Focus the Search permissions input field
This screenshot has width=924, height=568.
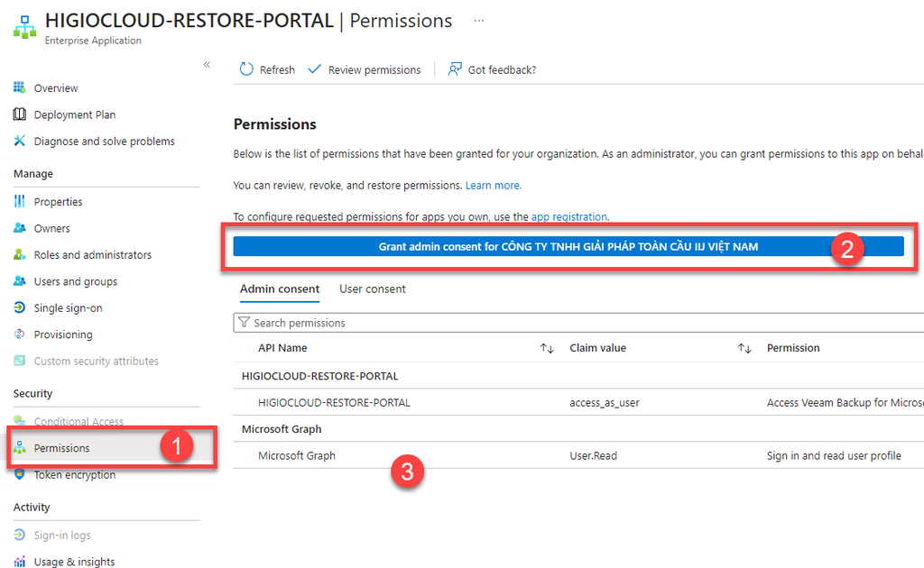click(577, 323)
